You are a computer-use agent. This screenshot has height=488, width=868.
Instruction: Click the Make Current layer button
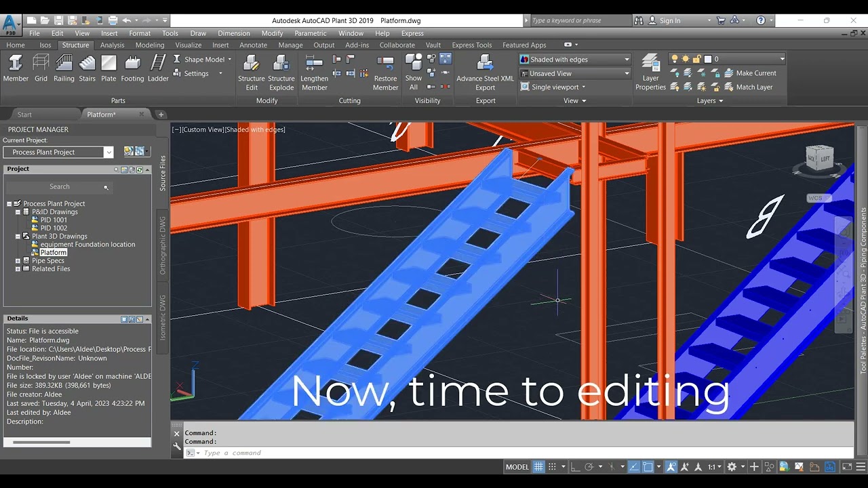pyautogui.click(x=749, y=73)
